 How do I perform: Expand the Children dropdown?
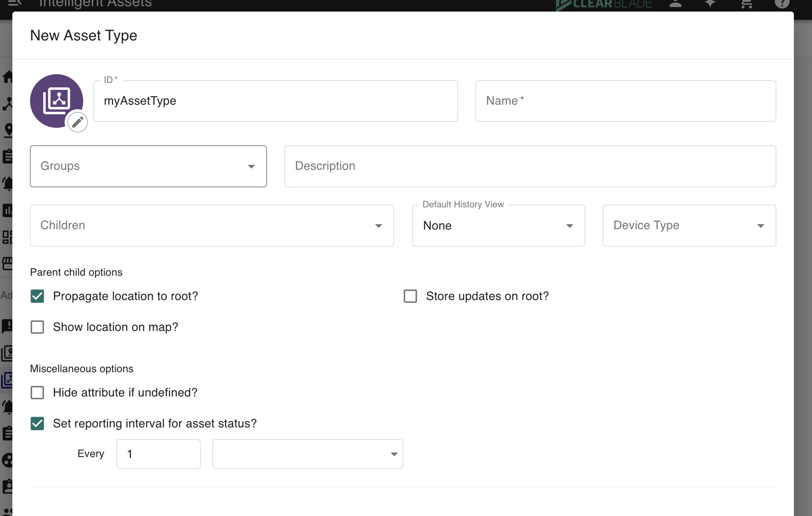(212, 225)
